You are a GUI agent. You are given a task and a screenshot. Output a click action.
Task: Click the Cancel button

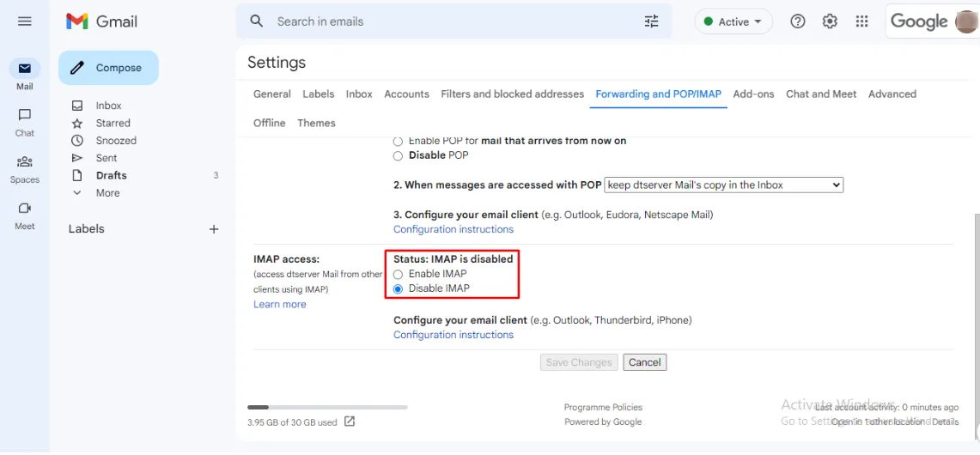[x=645, y=362]
